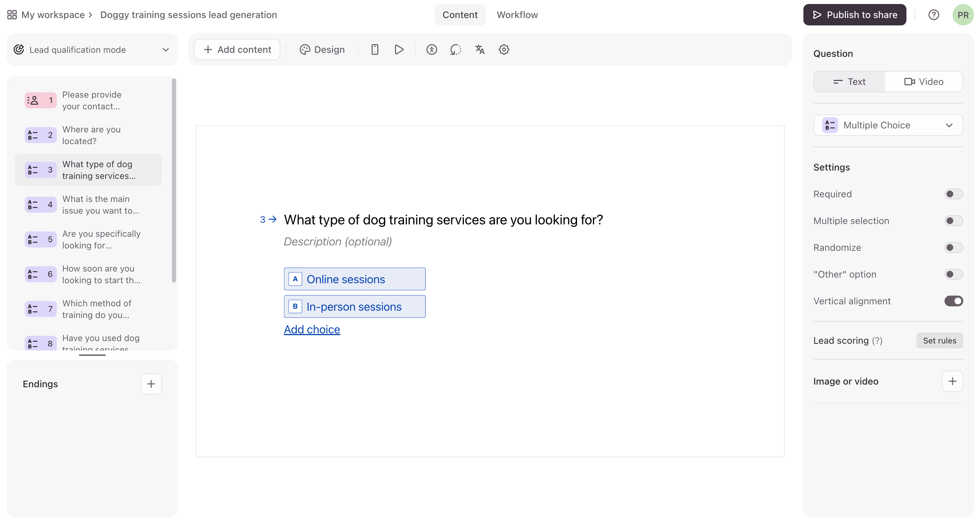This screenshot has height=521, width=980.
Task: Click the Description (optional) field
Action: point(338,241)
